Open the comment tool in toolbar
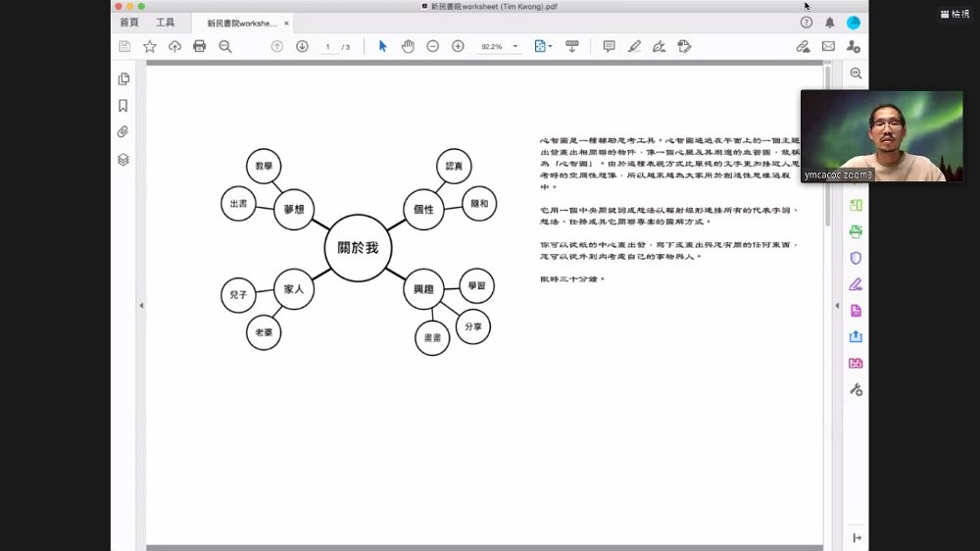 (609, 46)
